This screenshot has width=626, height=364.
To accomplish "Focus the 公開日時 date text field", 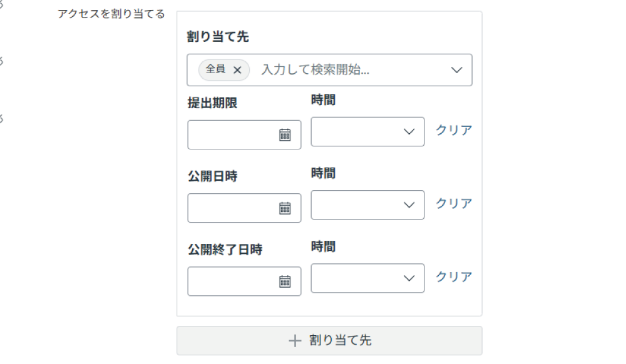I will [x=232, y=208].
